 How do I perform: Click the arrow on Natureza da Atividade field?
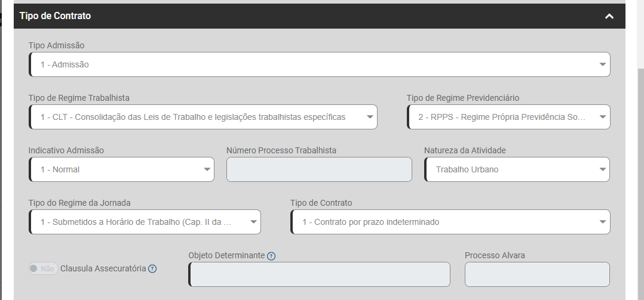tap(602, 169)
